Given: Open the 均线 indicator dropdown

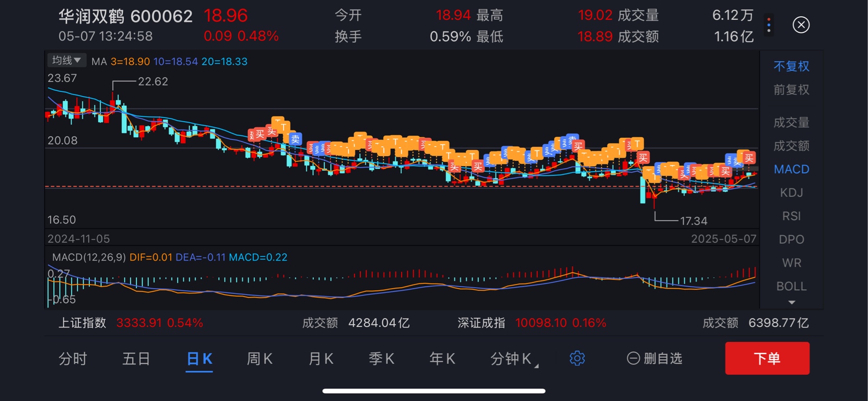Looking at the screenshot, I should click(x=66, y=61).
